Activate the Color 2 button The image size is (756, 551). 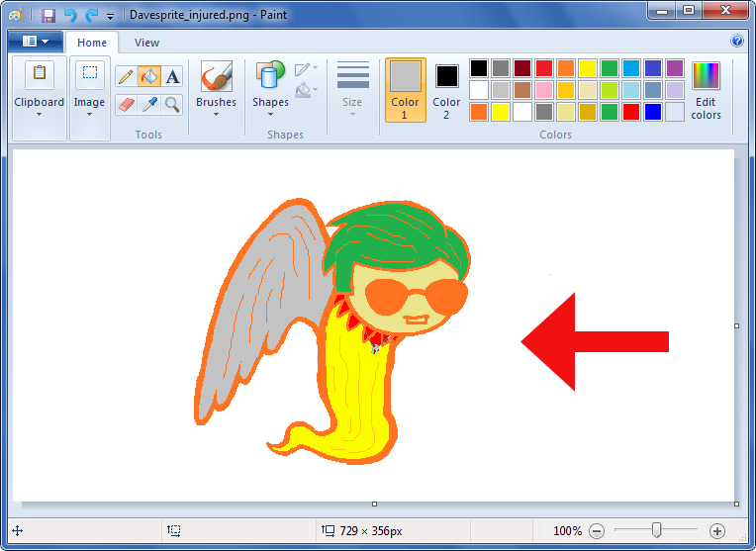[446, 90]
